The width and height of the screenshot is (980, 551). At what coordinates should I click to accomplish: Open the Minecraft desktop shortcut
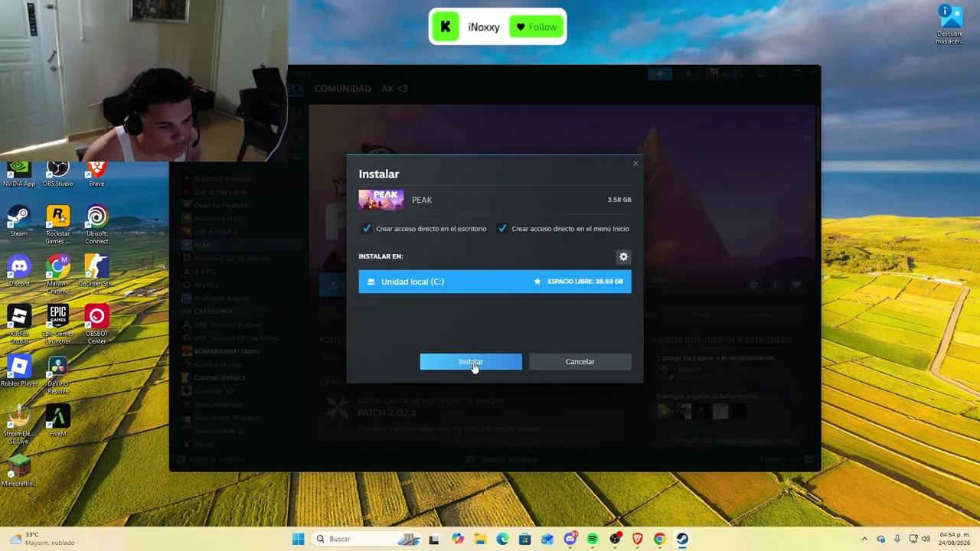pos(19,471)
